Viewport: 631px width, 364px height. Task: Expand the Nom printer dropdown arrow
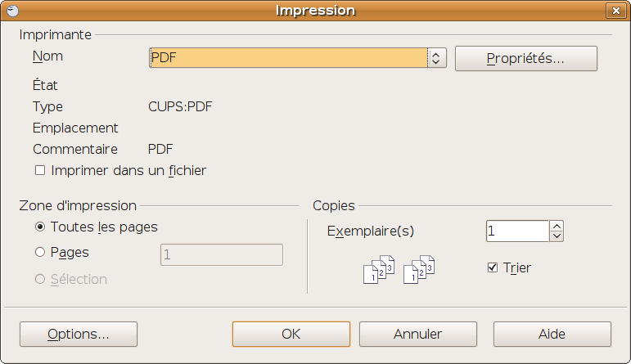tap(436, 58)
